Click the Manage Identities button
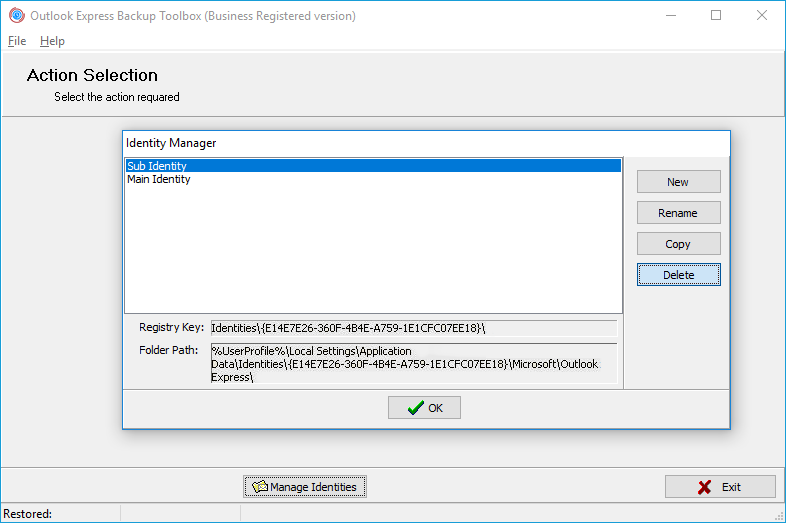Viewport: 786px width, 523px height. (x=305, y=487)
